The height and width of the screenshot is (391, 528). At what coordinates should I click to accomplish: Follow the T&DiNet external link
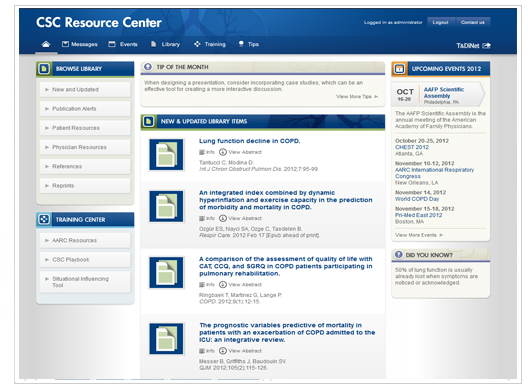tap(473, 45)
